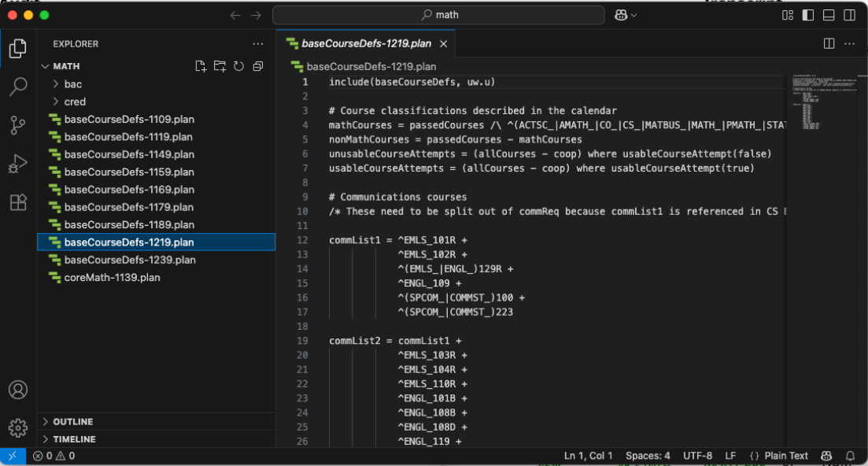Toggle the secondary side bar layout button
The image size is (868, 466).
tap(850, 15)
